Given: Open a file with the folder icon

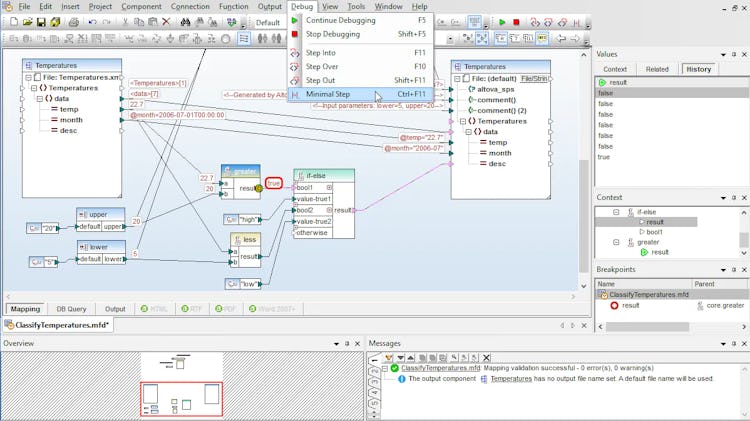Looking at the screenshot, I should [27, 22].
